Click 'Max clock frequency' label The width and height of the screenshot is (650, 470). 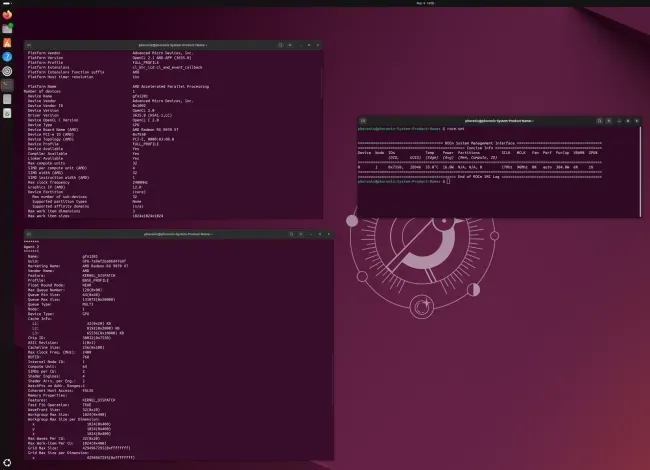click(x=49, y=182)
